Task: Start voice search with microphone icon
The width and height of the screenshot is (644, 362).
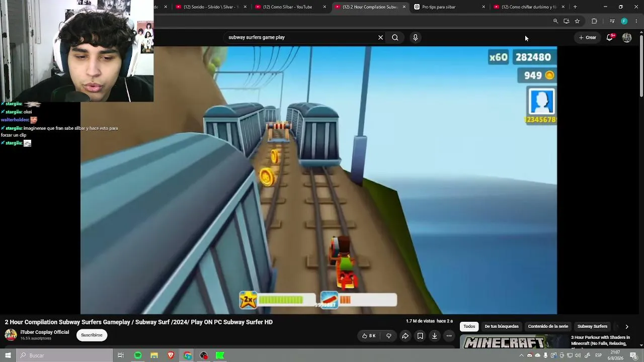Action: coord(415,37)
